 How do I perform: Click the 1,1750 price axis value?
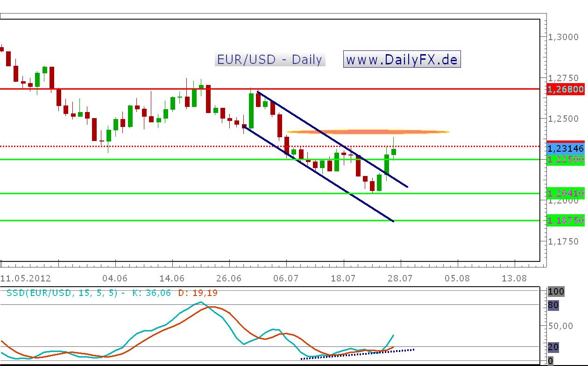[564, 241]
